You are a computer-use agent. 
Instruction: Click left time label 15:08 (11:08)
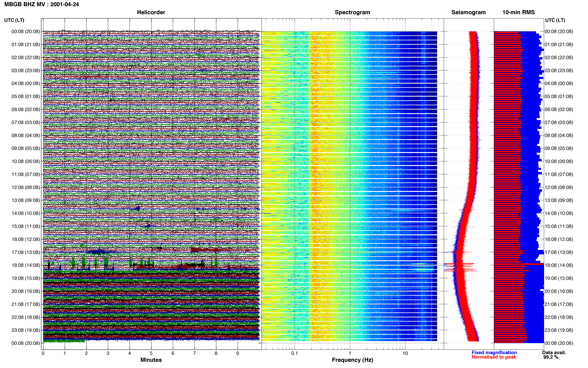[26, 226]
